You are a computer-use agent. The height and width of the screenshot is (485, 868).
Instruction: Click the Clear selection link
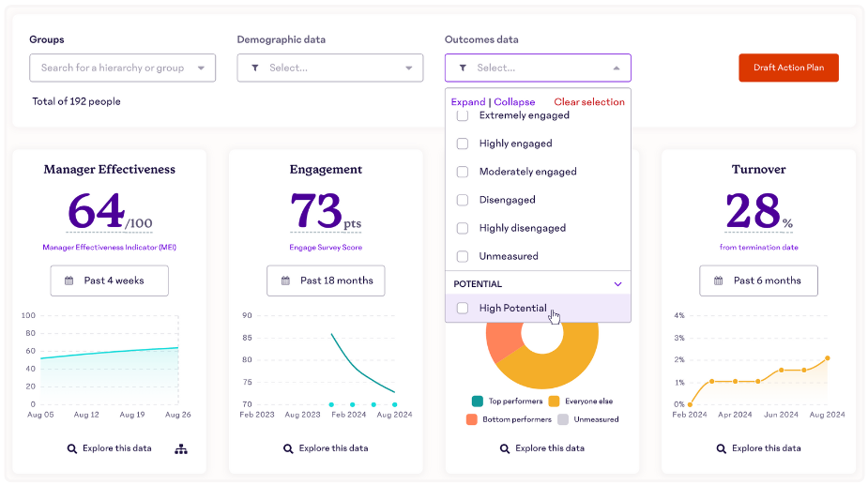[589, 102]
